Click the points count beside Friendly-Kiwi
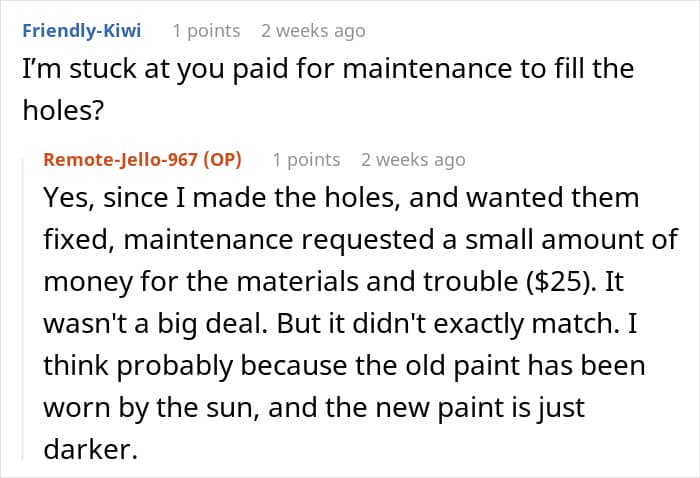Image resolution: width=700 pixels, height=478 pixels. [x=207, y=31]
